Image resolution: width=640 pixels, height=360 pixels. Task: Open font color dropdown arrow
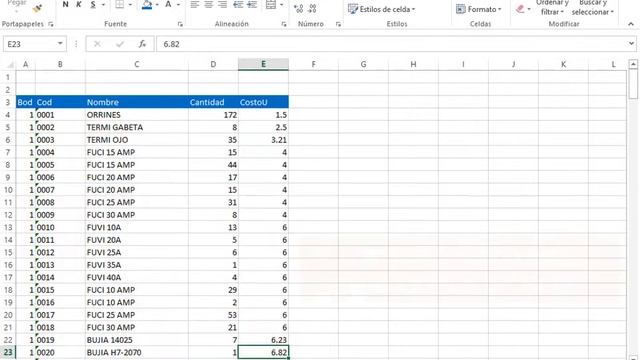click(178, 5)
